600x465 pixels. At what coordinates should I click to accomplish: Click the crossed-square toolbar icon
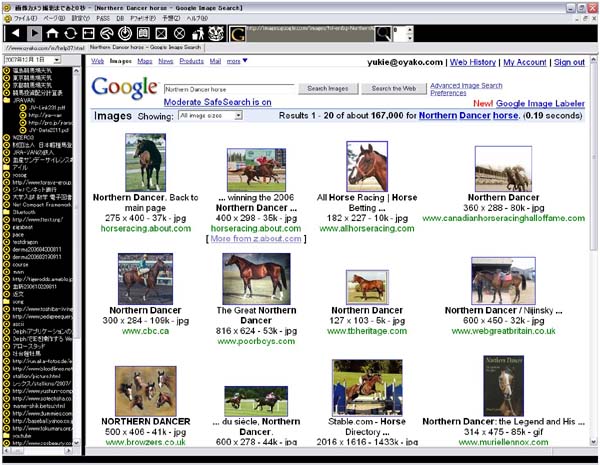coord(161,33)
